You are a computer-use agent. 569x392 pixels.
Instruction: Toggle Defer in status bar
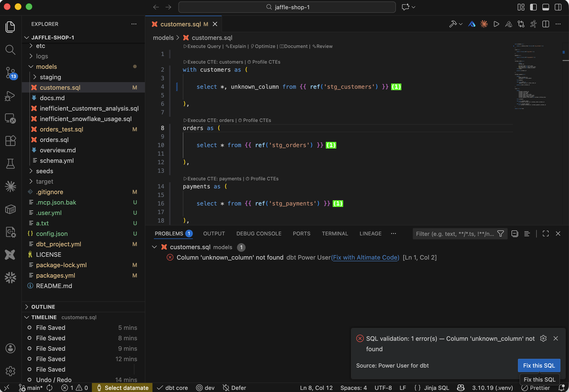(234, 387)
